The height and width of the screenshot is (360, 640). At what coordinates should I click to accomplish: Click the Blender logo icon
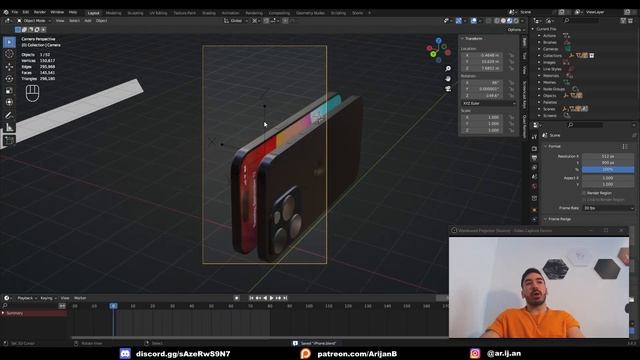(x=6, y=12)
